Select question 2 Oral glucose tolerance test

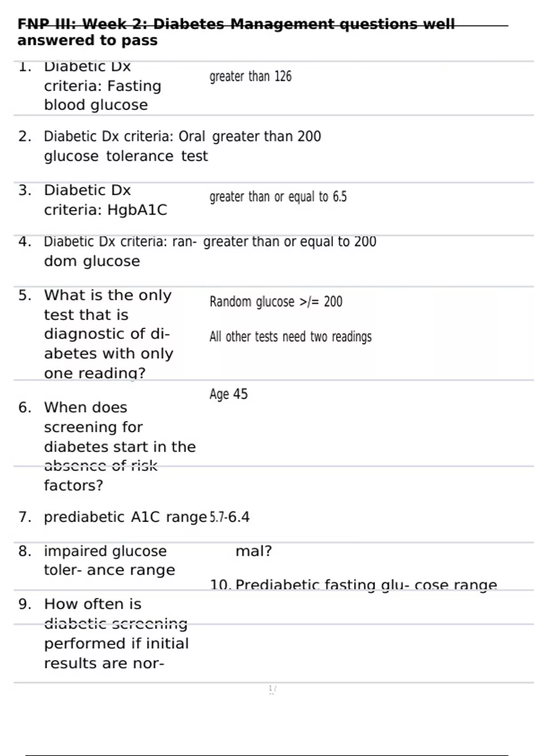point(126,146)
